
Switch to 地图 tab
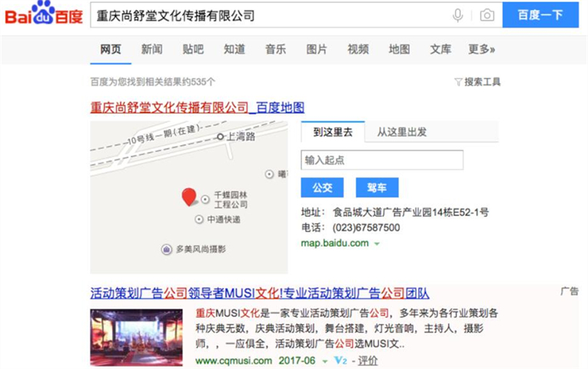coord(400,49)
